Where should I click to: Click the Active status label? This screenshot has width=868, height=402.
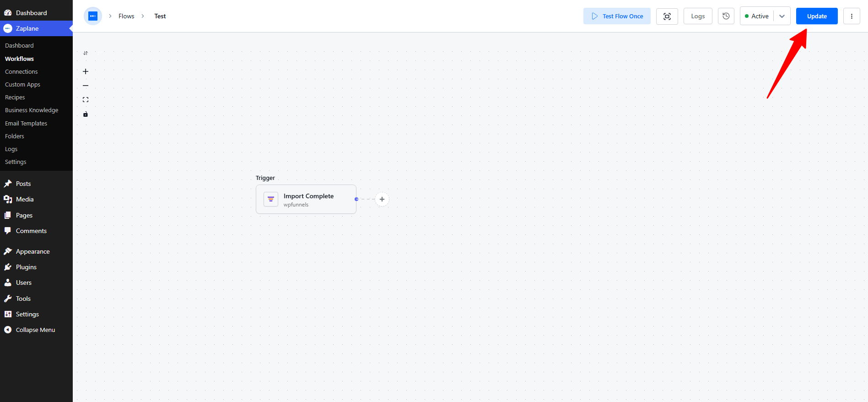(x=760, y=16)
